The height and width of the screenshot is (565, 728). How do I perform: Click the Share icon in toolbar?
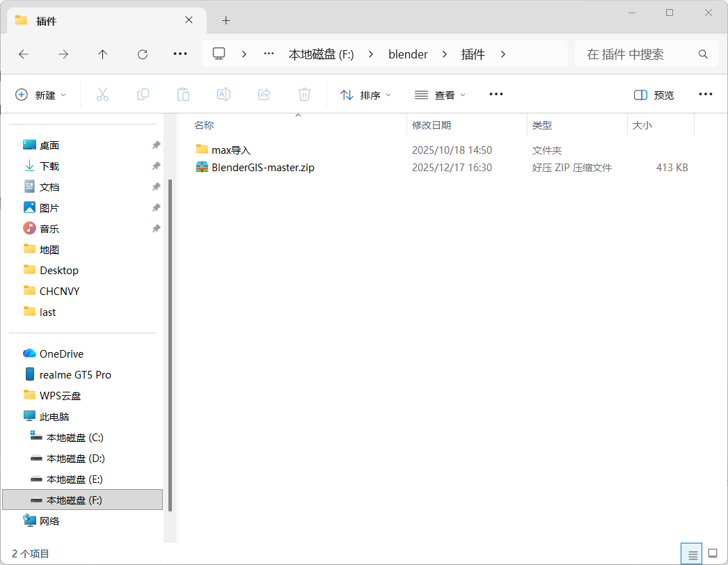(264, 95)
